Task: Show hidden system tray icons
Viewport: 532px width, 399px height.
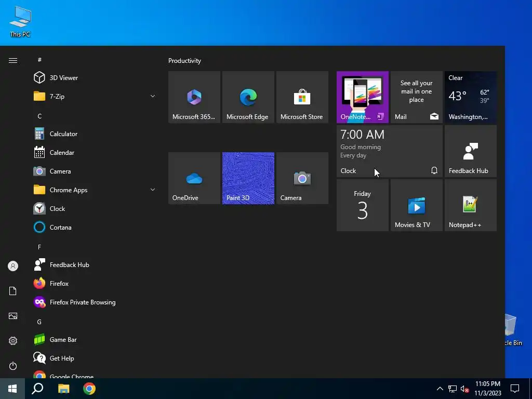Action: [440, 389]
